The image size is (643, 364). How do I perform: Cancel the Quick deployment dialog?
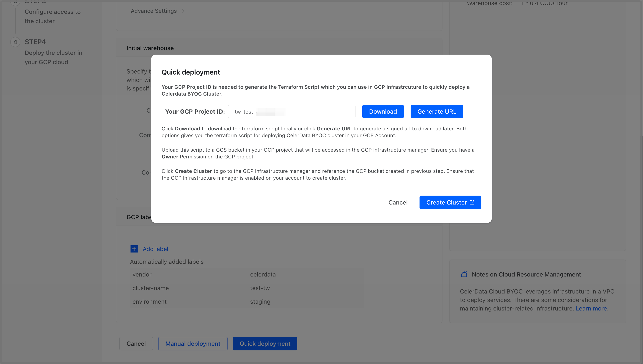(398, 202)
